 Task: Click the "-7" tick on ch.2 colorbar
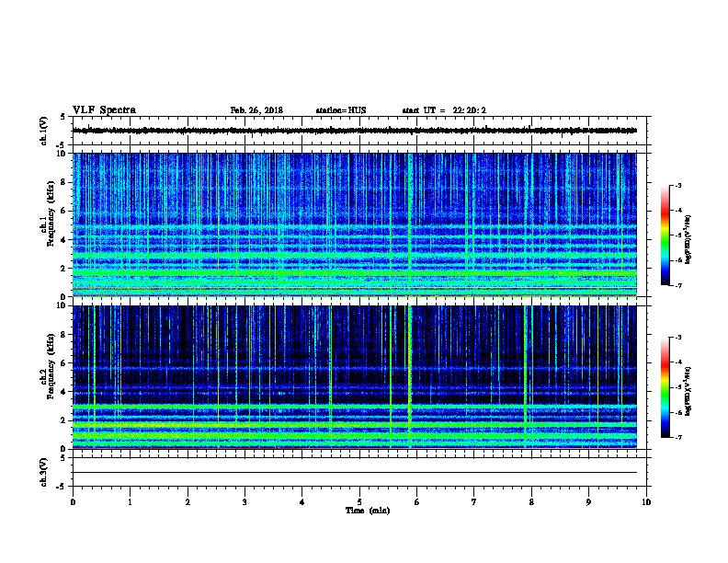[678, 437]
